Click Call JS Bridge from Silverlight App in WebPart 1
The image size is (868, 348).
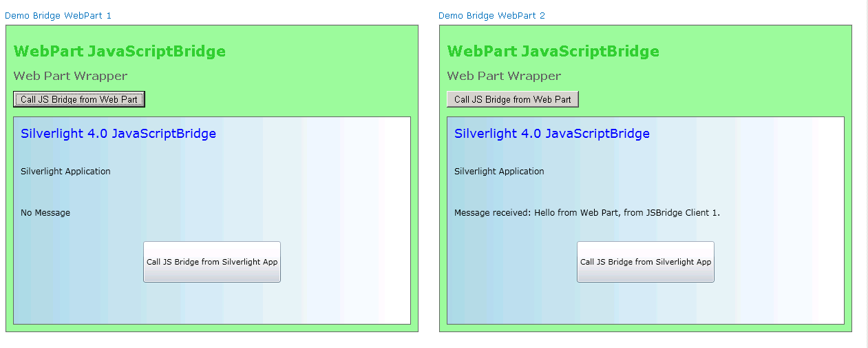[x=212, y=262]
